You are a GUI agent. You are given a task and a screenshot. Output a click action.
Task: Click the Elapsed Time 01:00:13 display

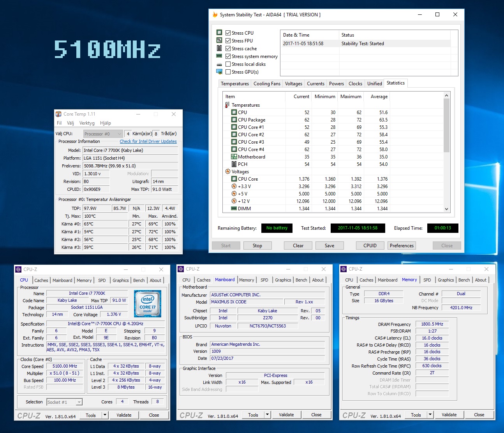pyautogui.click(x=442, y=228)
